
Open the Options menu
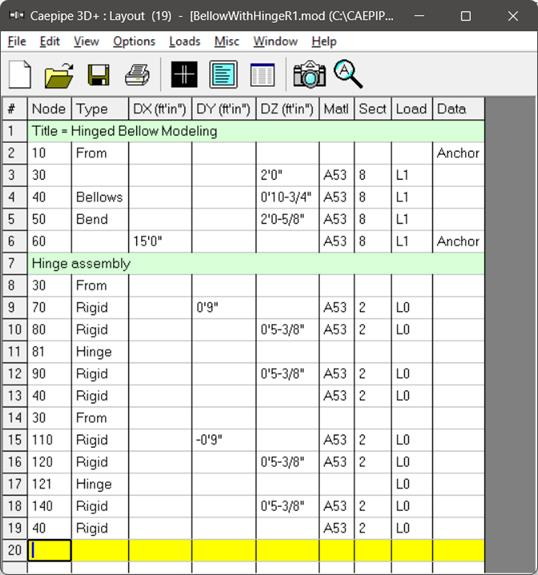point(134,41)
